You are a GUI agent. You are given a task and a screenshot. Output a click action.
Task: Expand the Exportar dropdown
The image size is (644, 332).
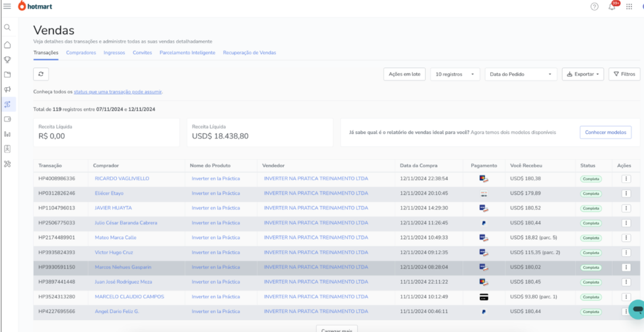point(583,74)
